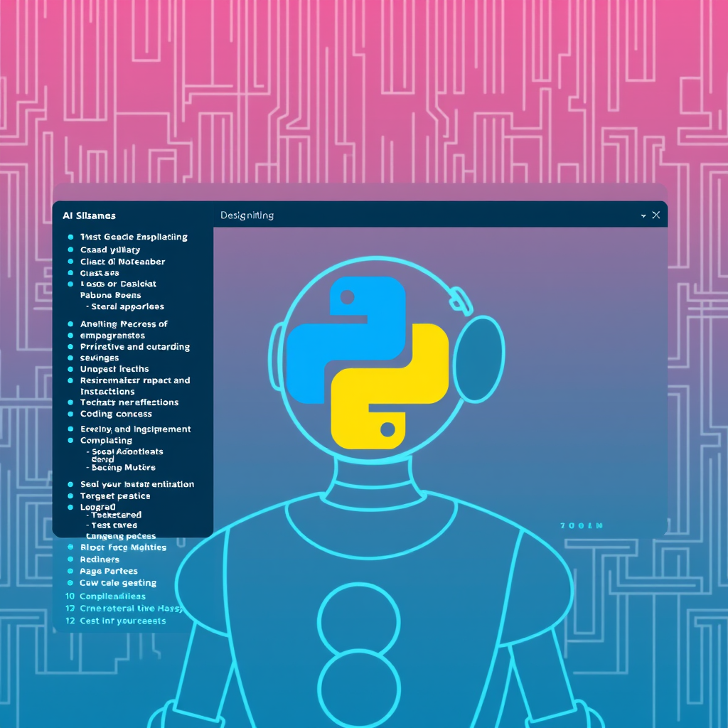Select the bullet icon for "Target pestice"
This screenshot has height=728, width=728.
click(70, 496)
